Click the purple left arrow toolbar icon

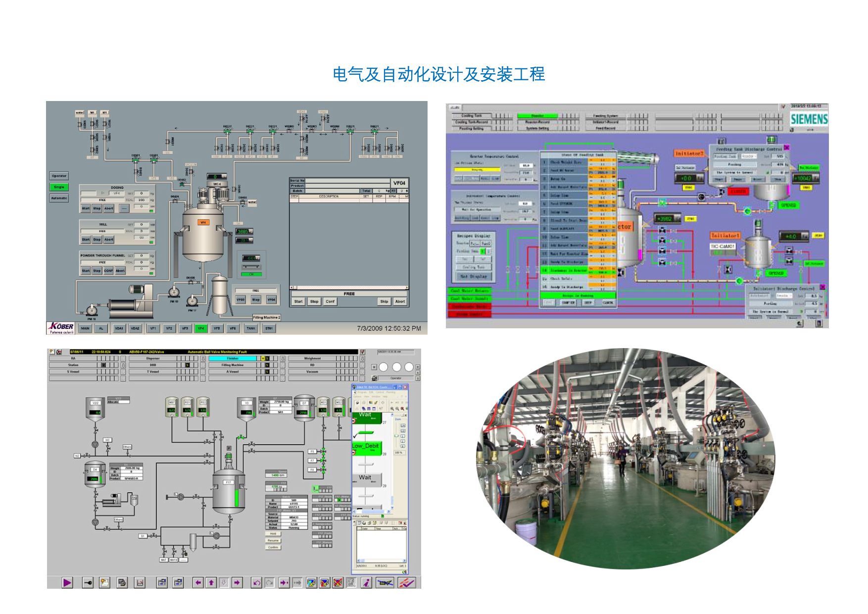point(198,583)
